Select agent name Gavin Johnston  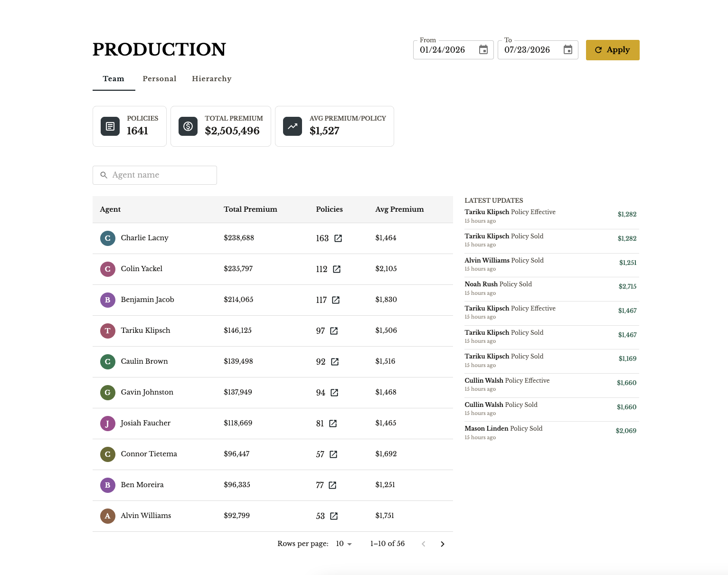pyautogui.click(x=147, y=392)
